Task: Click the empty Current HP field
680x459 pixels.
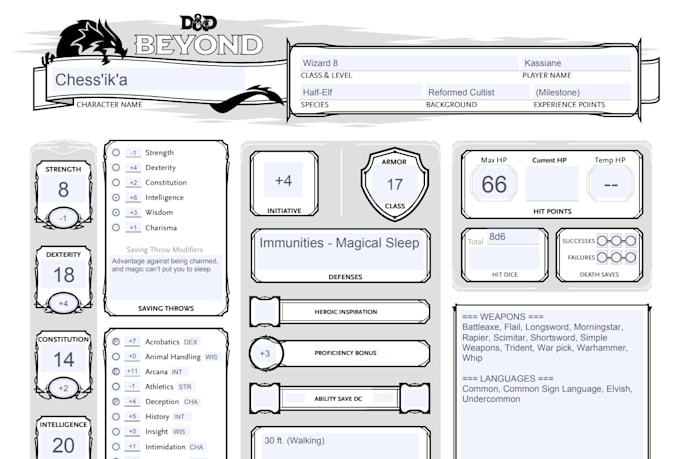Action: tap(552, 184)
